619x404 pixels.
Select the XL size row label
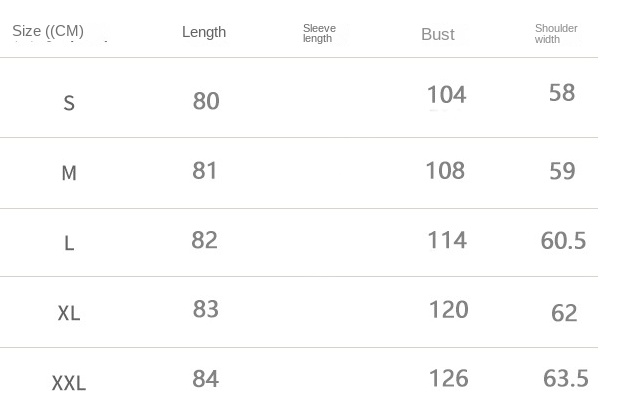69,313
